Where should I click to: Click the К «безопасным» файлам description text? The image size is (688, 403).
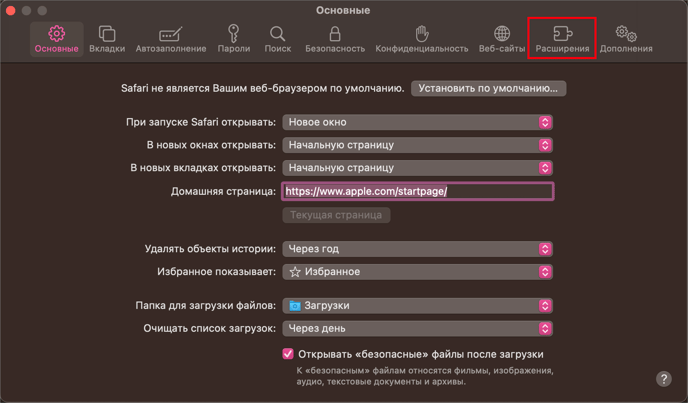425,376
